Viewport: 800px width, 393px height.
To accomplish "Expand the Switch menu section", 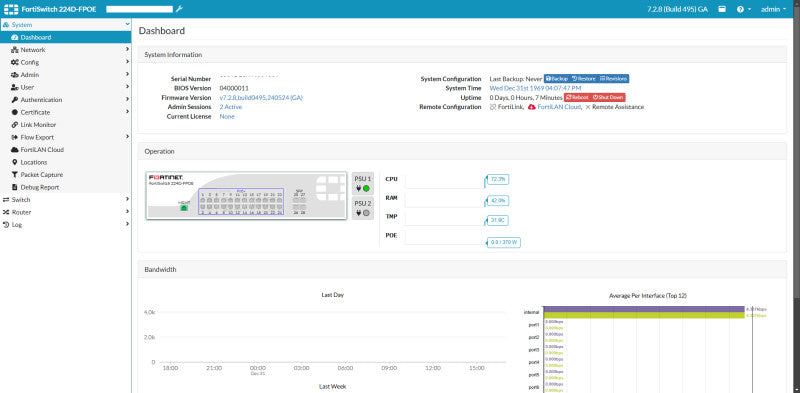I will (x=65, y=200).
